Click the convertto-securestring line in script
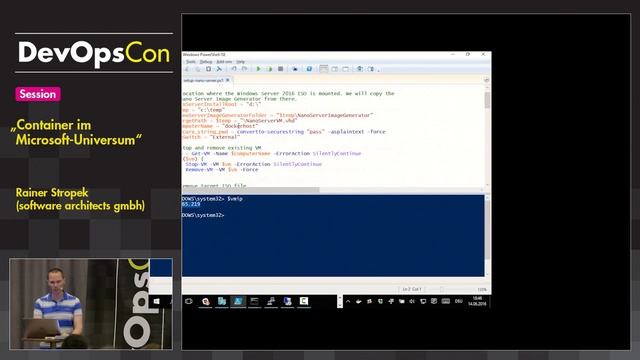 point(284,132)
